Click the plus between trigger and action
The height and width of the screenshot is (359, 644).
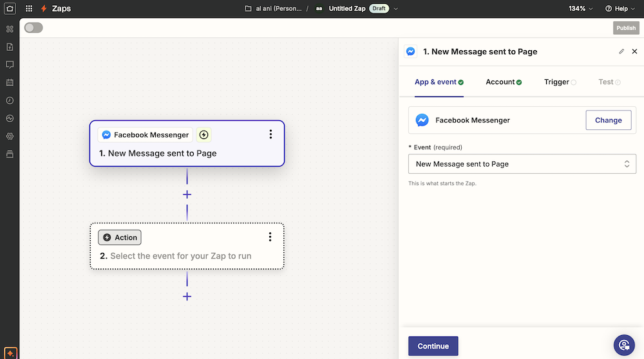pyautogui.click(x=187, y=194)
